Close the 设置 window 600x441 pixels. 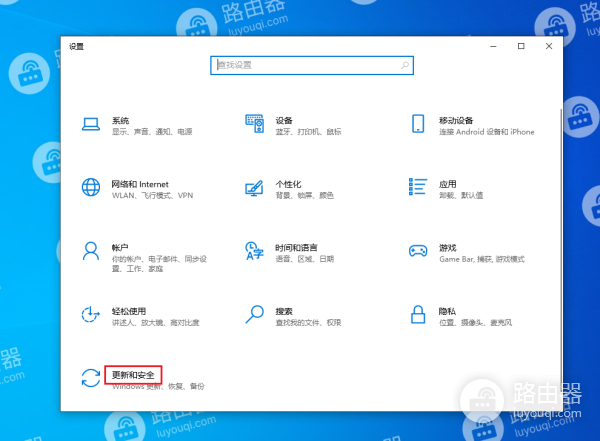click(x=549, y=46)
